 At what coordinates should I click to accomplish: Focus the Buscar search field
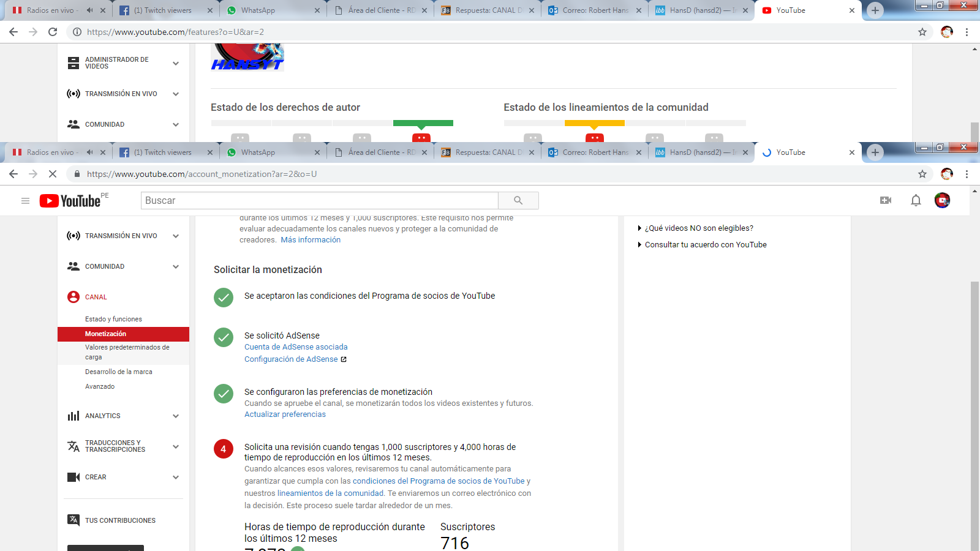pyautogui.click(x=320, y=200)
